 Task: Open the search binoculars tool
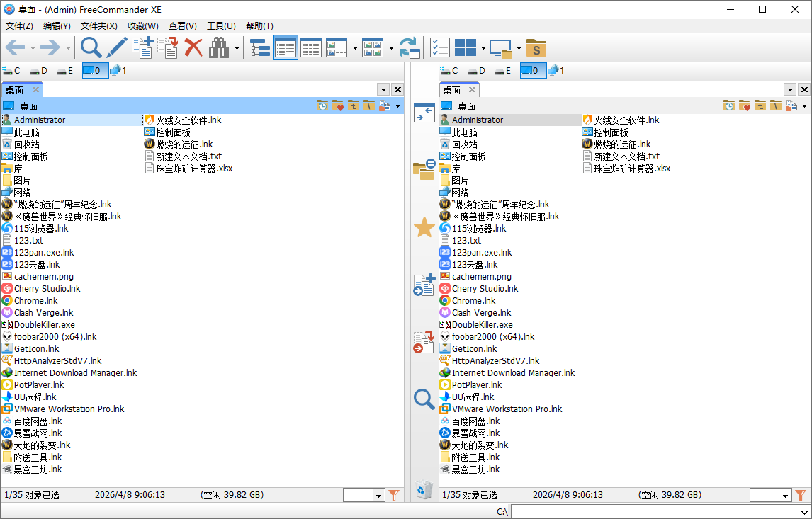click(x=218, y=47)
